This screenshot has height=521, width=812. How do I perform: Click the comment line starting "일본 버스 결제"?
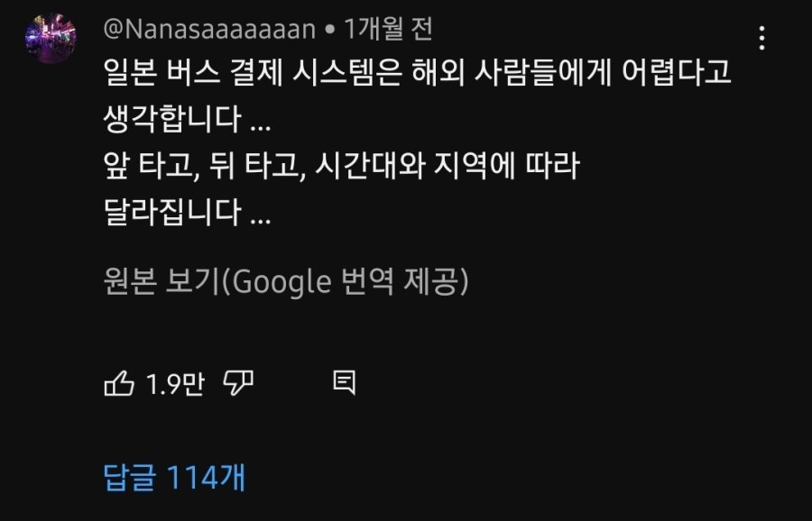[415, 74]
